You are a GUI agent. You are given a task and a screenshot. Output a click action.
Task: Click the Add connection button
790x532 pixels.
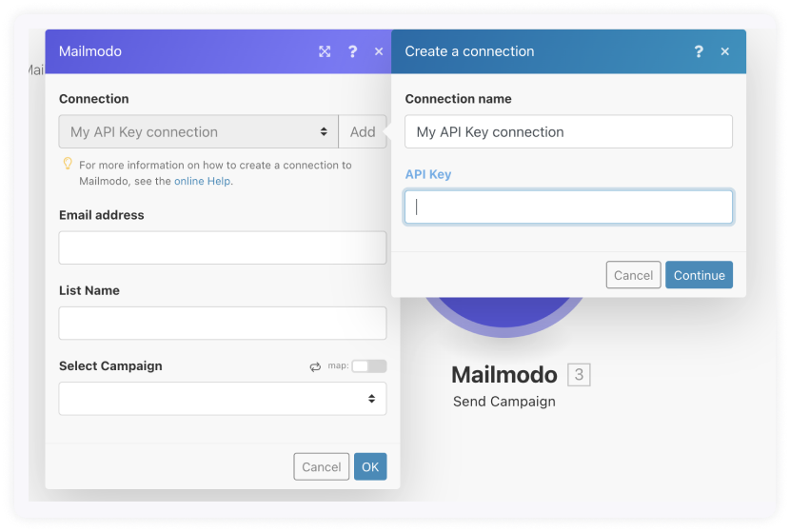[x=363, y=132]
